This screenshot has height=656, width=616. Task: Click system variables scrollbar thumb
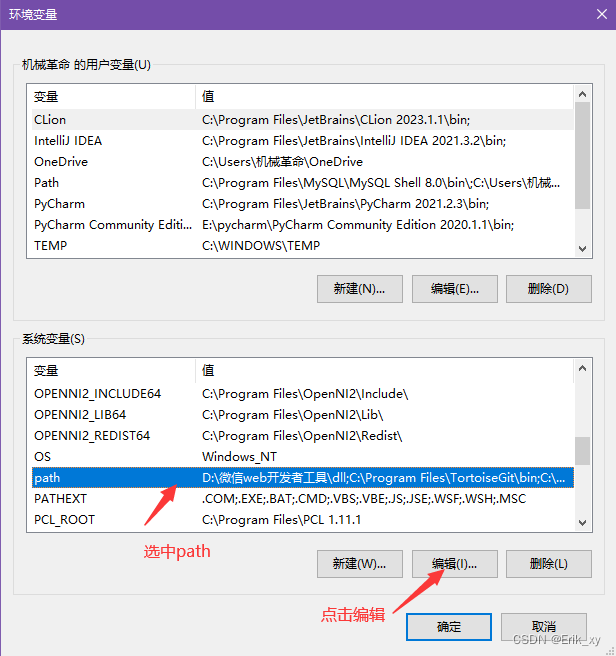[582, 451]
